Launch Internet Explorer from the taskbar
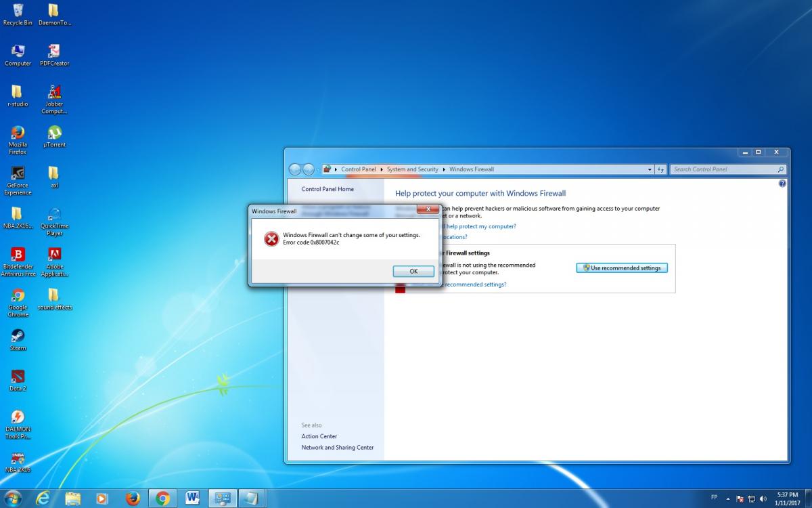The height and width of the screenshot is (508, 812). (44, 499)
